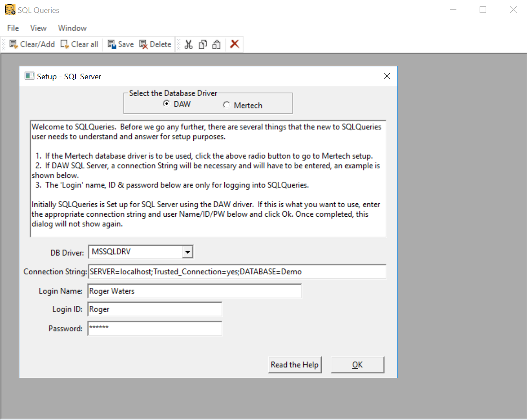Click the Clear all toolbar button

click(x=79, y=44)
